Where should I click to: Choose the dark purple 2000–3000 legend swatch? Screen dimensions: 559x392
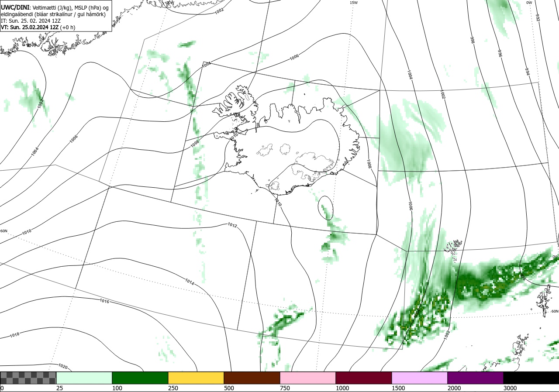coord(476,378)
